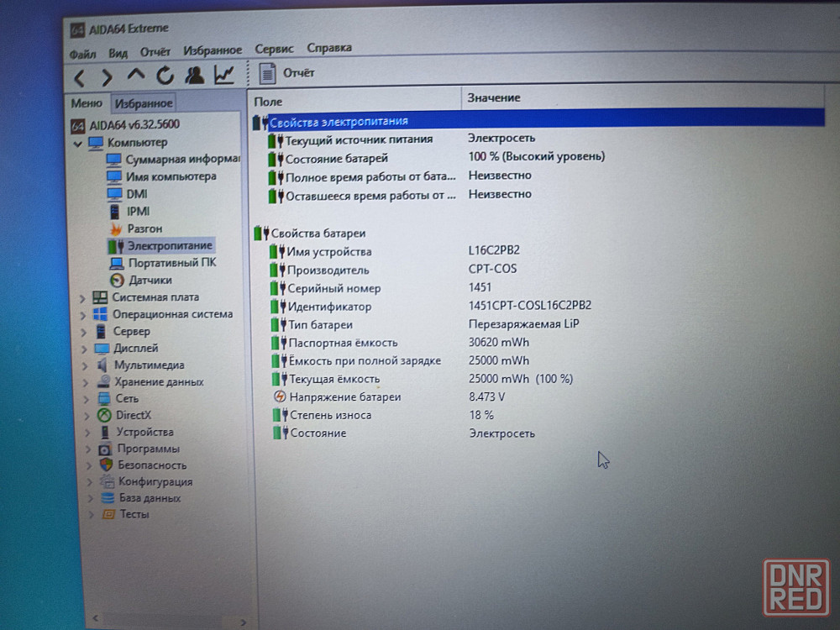Click the Windows logo beside Операционная система
This screenshot has width=840, height=630.
(x=100, y=314)
